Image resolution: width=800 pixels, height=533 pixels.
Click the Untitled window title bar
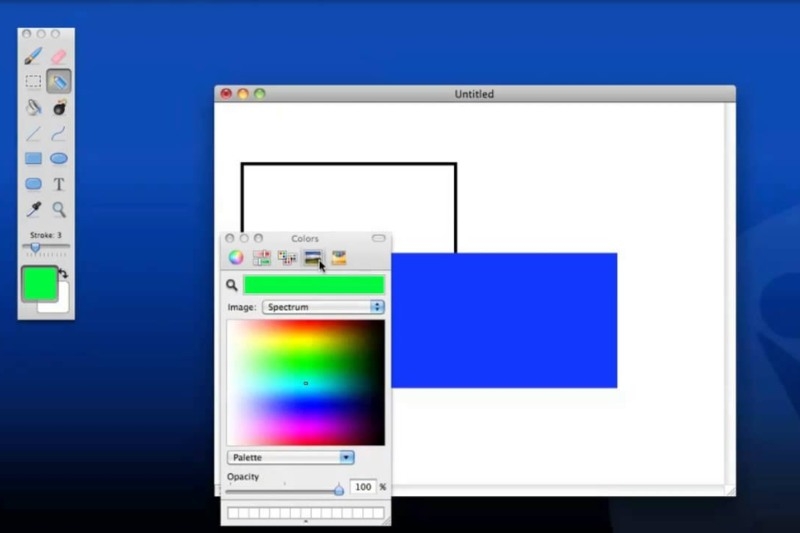click(x=474, y=94)
